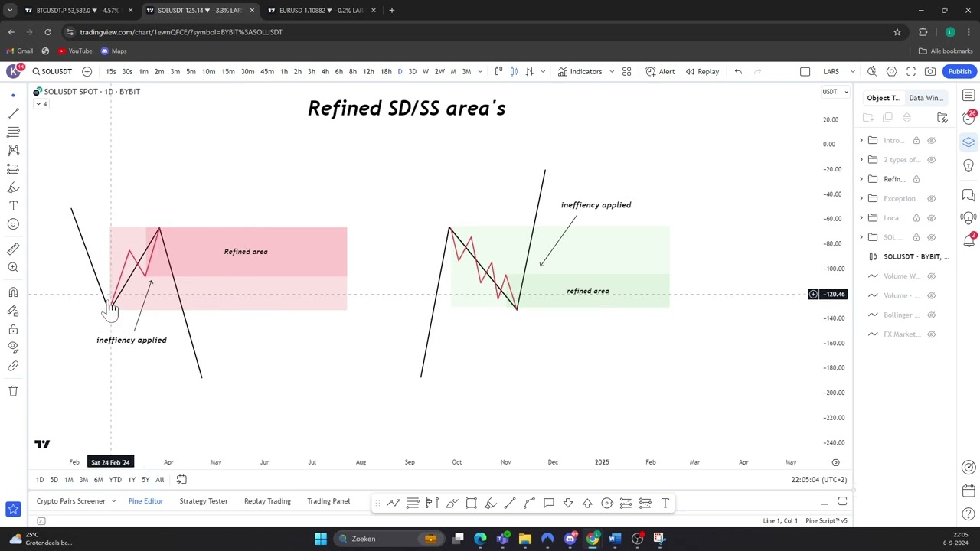Viewport: 980px width, 551px height.
Task: Open indicator templates grid icon
Action: click(626, 71)
